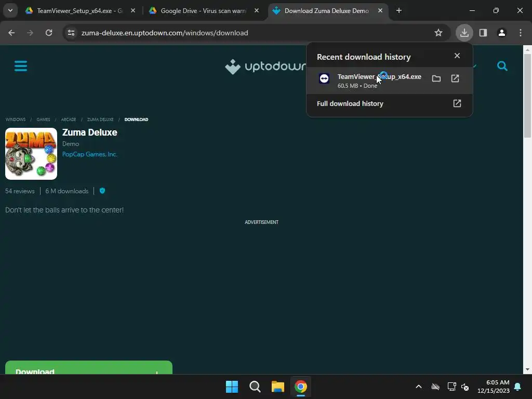Screen dimensions: 532x399
Task: Close the Recent download history popup
Action: [457, 56]
